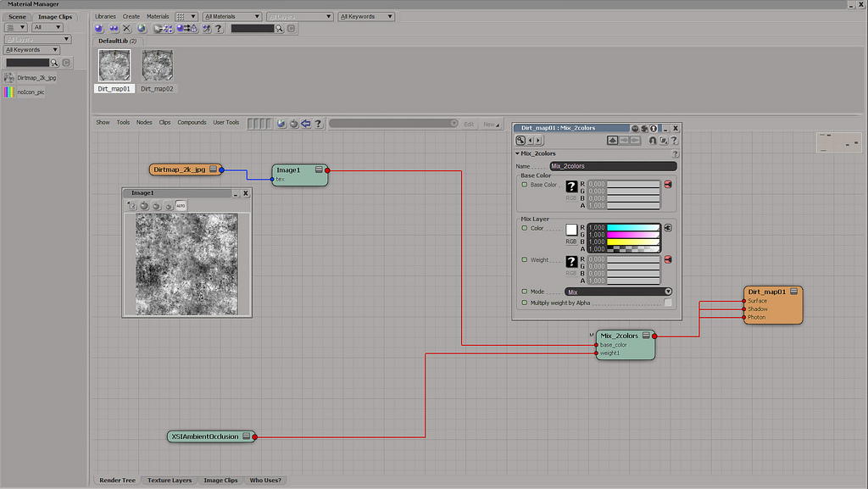Screen dimensions: 868x489
Task: Click the Edit button in the render tree toolbar
Action: pos(468,124)
